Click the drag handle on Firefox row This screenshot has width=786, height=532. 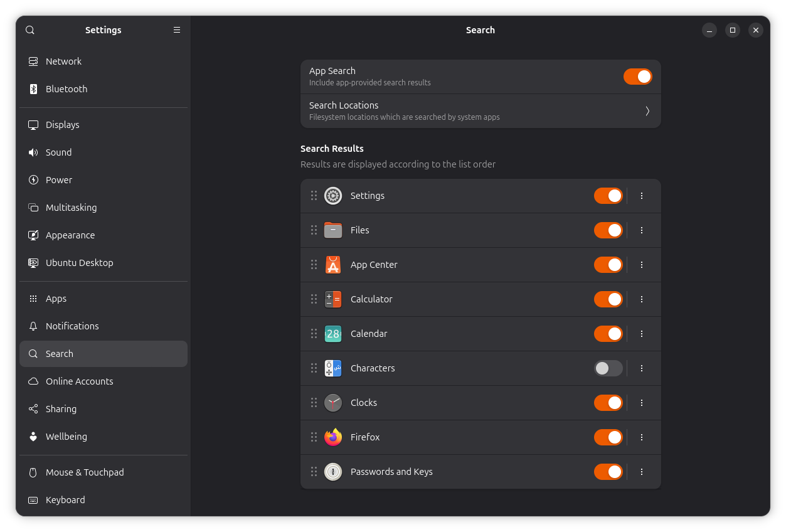point(314,437)
